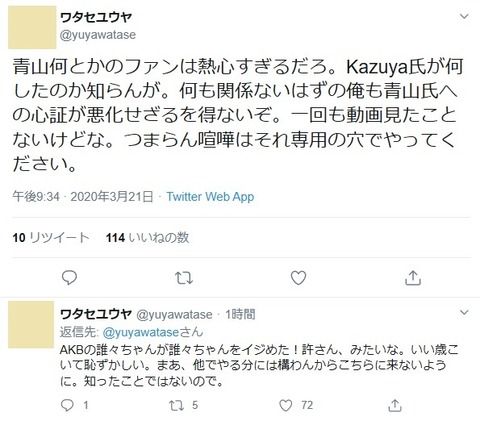This screenshot has height=421, width=480.
Task: Open the 午後9:34 2020年3月21日 timestamp
Action: (83, 197)
